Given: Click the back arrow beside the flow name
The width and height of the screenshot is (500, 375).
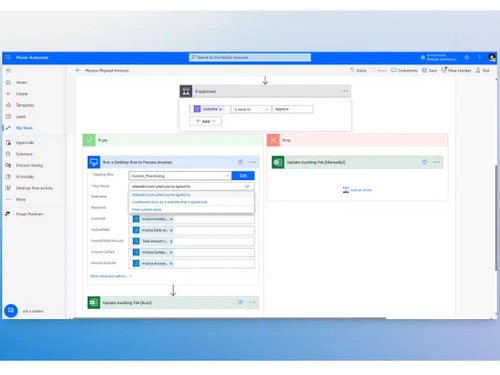Looking at the screenshot, I should coord(78,70).
